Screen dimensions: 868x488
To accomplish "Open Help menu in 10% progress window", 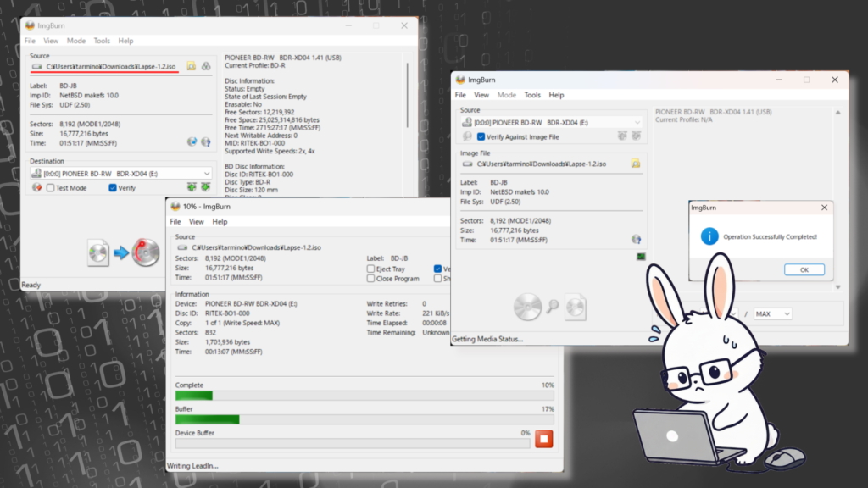I will click(220, 221).
